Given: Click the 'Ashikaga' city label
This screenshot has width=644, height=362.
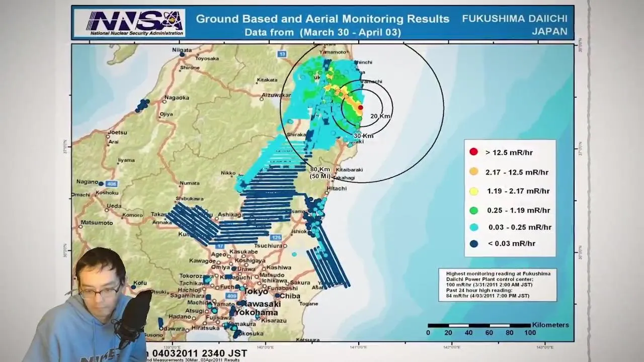Looking at the screenshot, I should (230, 214).
